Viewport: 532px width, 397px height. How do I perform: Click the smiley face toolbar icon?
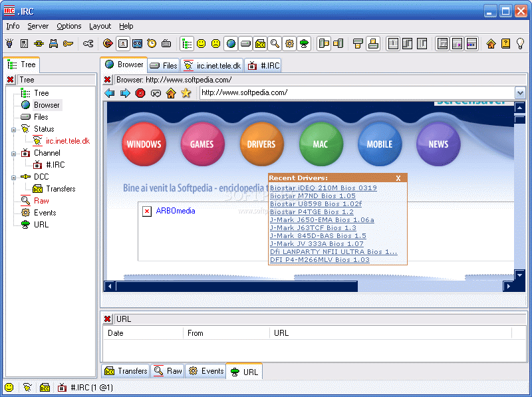(201, 43)
